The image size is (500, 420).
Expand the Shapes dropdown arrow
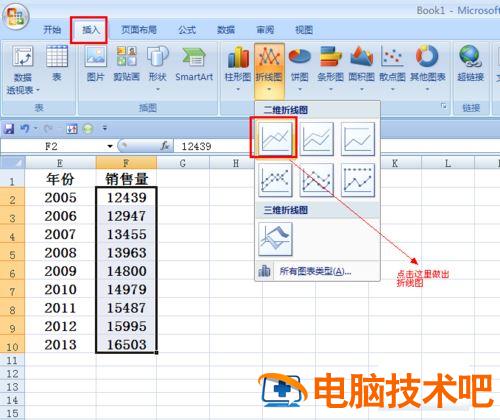coord(158,89)
